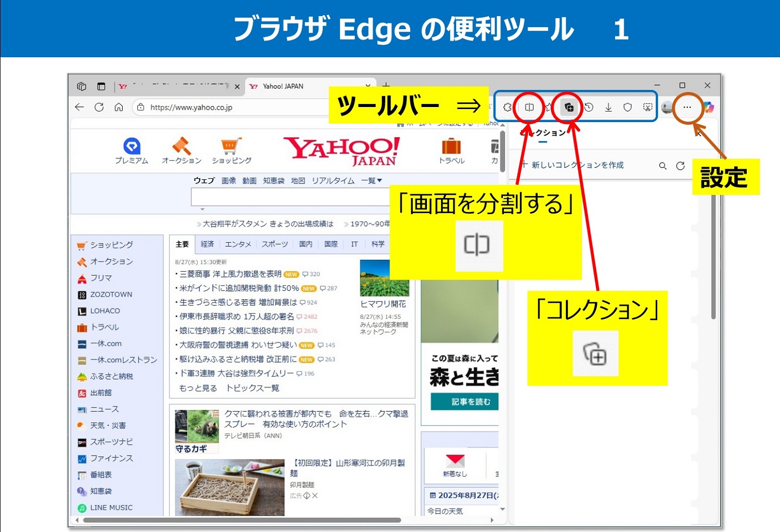780x532 pixels.
Task: Toggle the vertical tabs button
Action: [101, 86]
